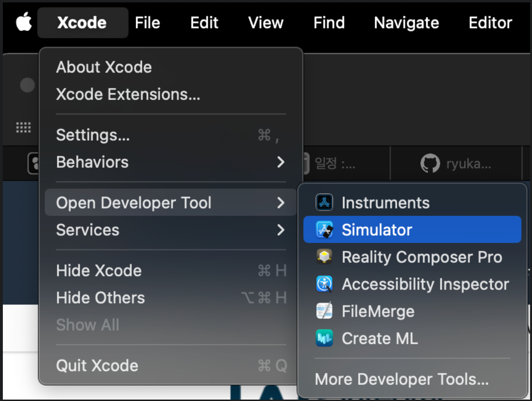Expand the Services submenu chevron
Image resolution: width=532 pixels, height=401 pixels.
281,230
